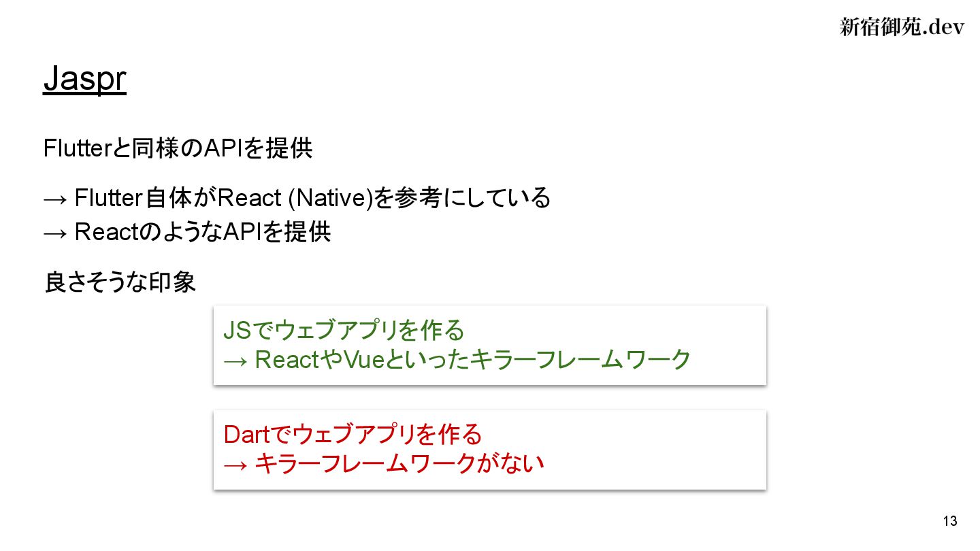Viewport: 980px width, 551px height.
Task: Click the red text 'Dartでウェブアプリを作る'
Action: click(353, 434)
